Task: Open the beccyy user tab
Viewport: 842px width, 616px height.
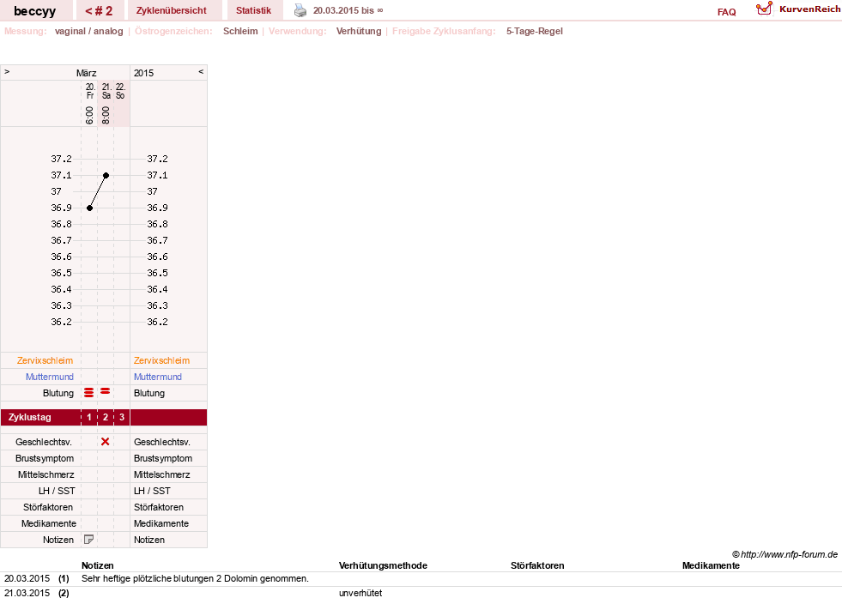Action: tap(35, 11)
